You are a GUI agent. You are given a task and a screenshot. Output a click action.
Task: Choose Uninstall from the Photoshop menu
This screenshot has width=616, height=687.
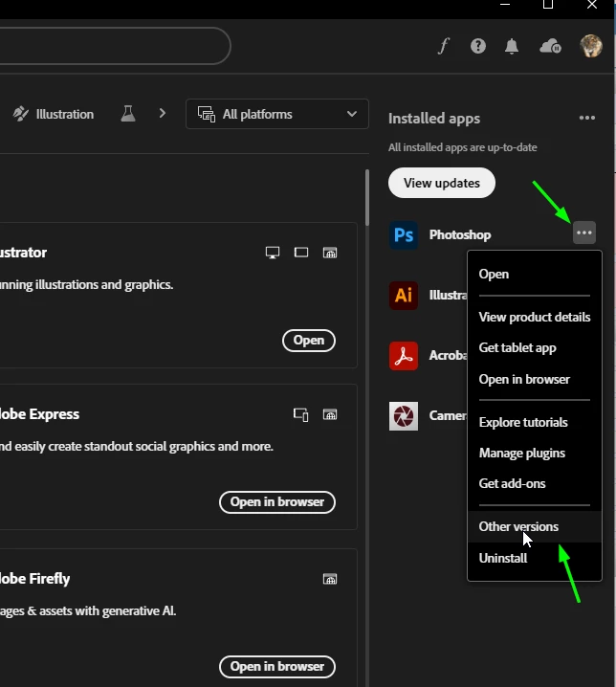(535, 558)
